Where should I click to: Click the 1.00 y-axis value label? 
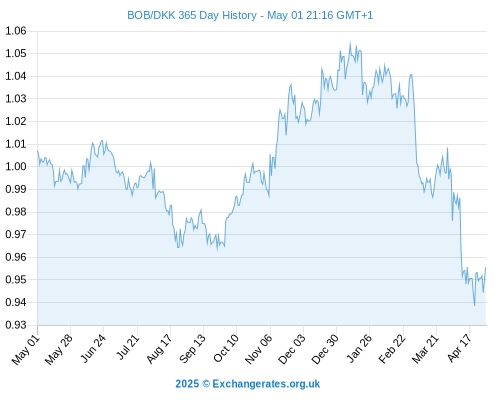tap(16, 166)
